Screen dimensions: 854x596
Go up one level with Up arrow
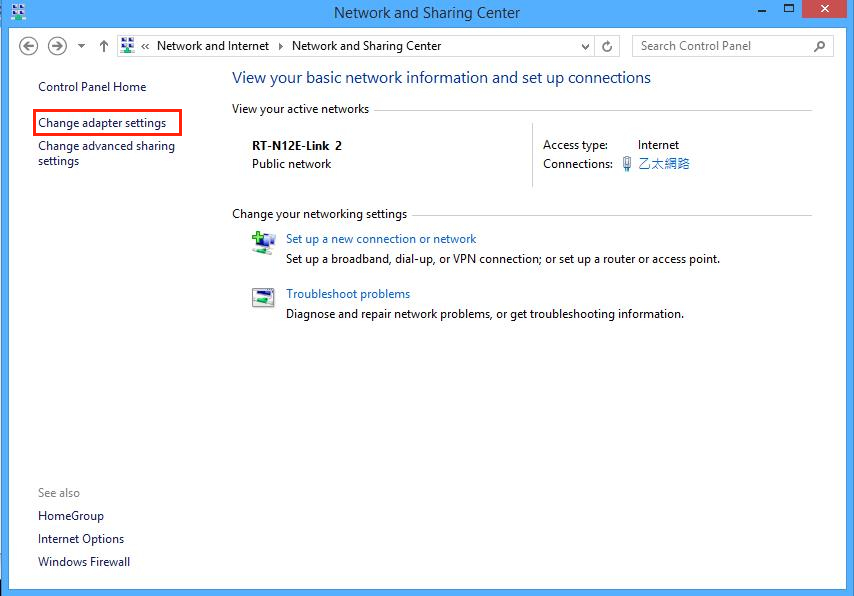coord(103,46)
